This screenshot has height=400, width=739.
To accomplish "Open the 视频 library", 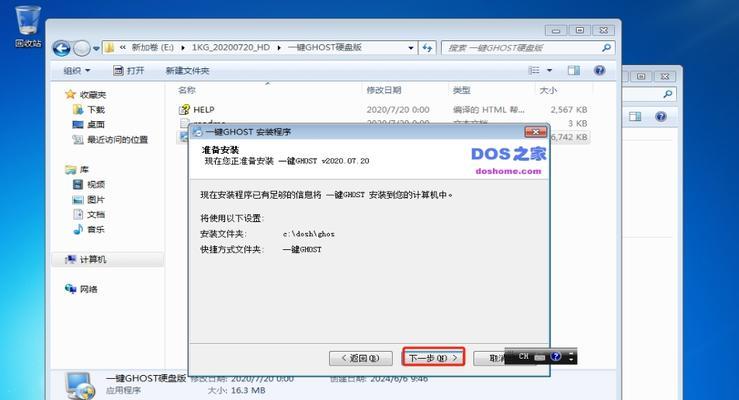I will coord(89,185).
